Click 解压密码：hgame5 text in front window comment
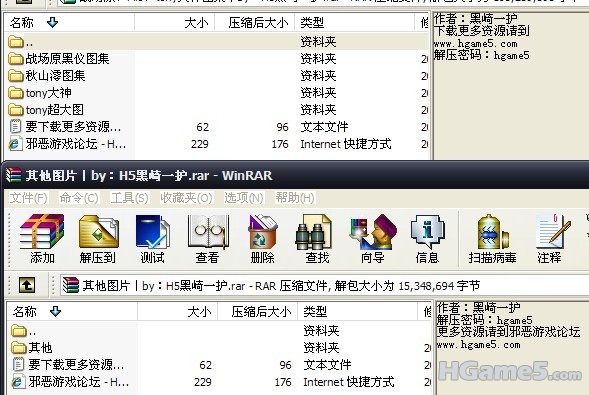Viewport: 589px width, 395px height. coord(484,320)
